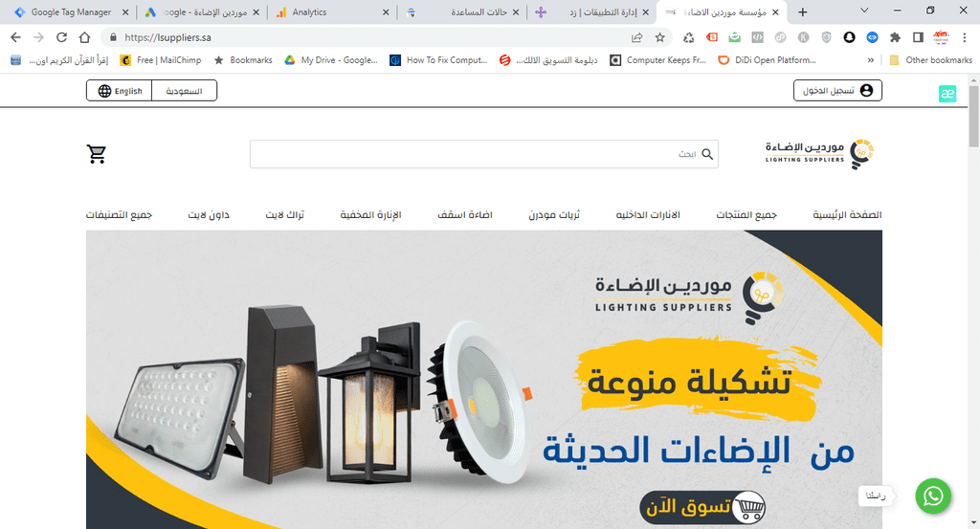
Task: Open the tab search dropdown arrow
Action: 864,11
